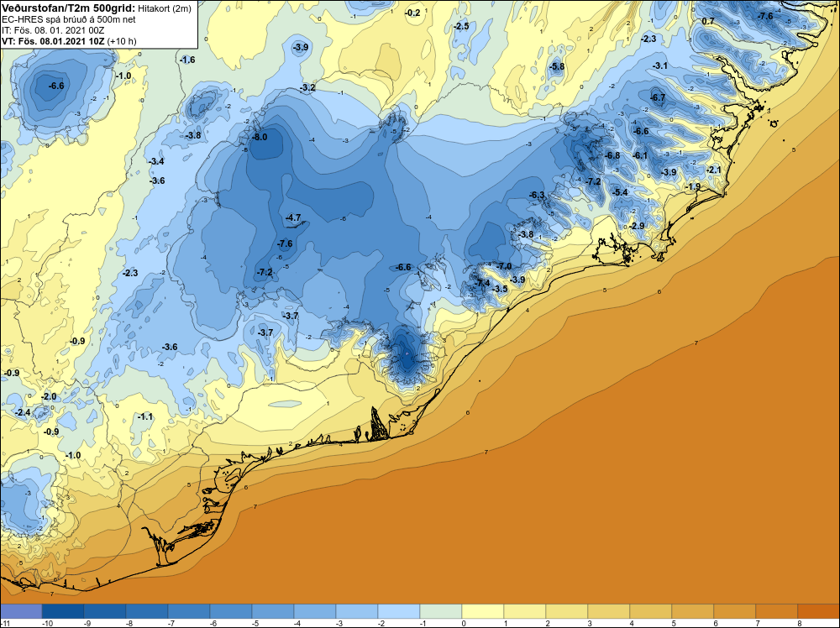Click the -7.0 temperature label

[503, 266]
